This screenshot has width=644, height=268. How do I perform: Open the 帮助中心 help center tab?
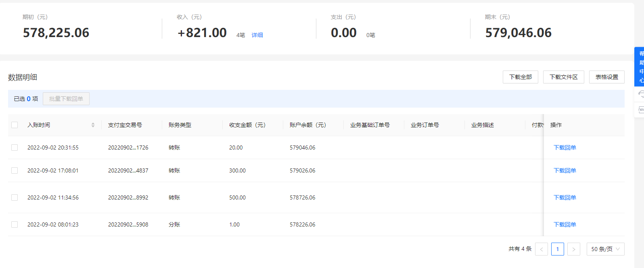point(640,66)
